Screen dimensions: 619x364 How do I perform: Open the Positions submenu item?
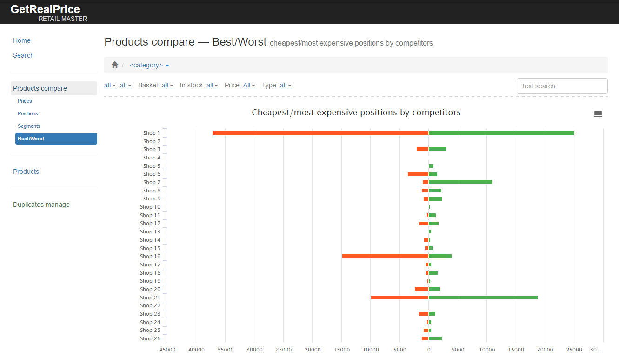pyautogui.click(x=28, y=113)
